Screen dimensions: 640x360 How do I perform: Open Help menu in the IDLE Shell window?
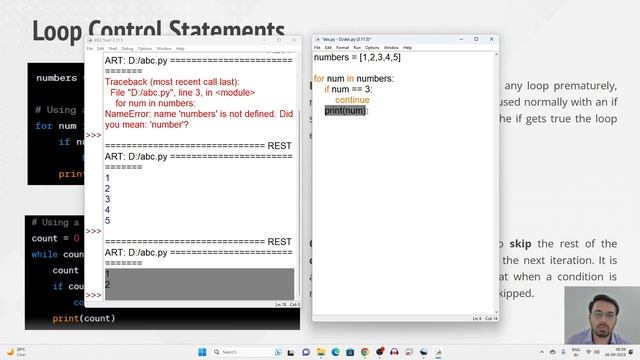(180, 49)
